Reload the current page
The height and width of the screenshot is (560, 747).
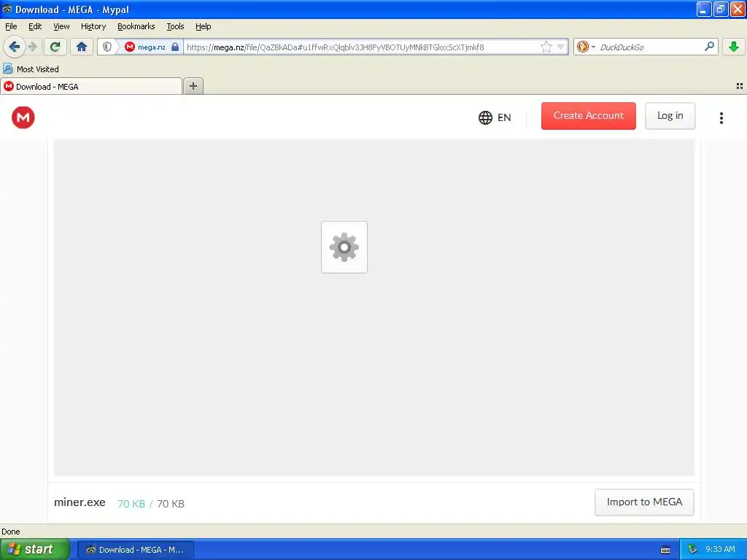(x=55, y=47)
